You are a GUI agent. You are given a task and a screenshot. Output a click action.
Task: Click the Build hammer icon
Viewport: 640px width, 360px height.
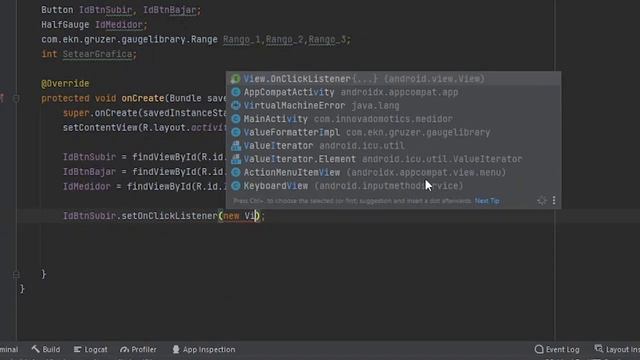click(x=36, y=349)
